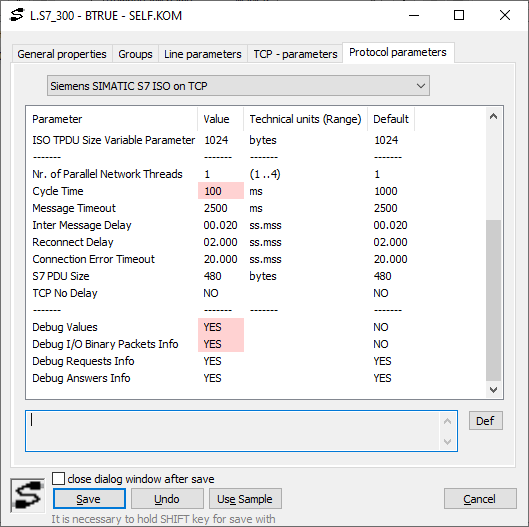Click the parameter list scrollbar thumb
This screenshot has height=527, width=529.
[493, 300]
